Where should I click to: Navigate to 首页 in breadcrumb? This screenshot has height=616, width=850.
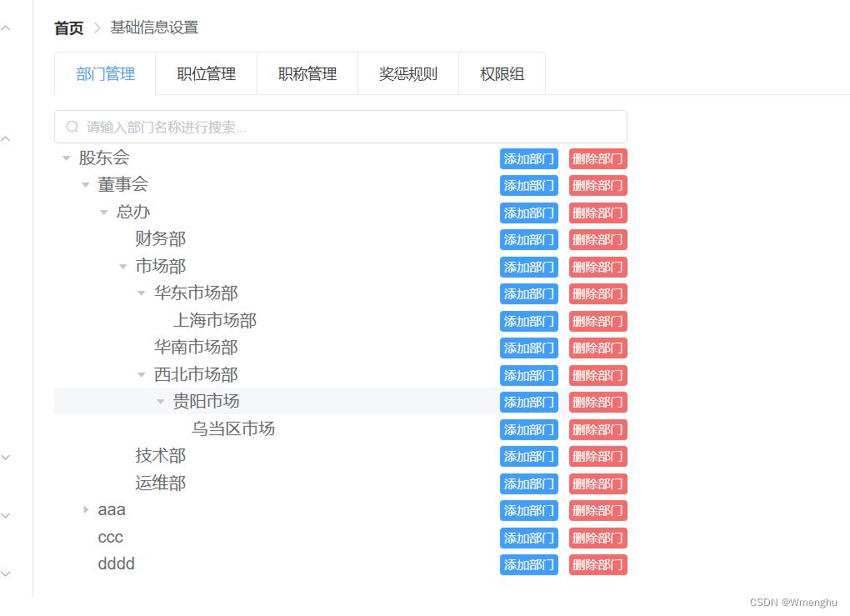click(69, 28)
